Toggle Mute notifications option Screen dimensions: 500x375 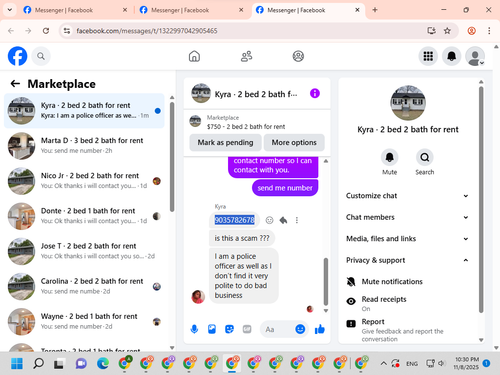[407, 282]
